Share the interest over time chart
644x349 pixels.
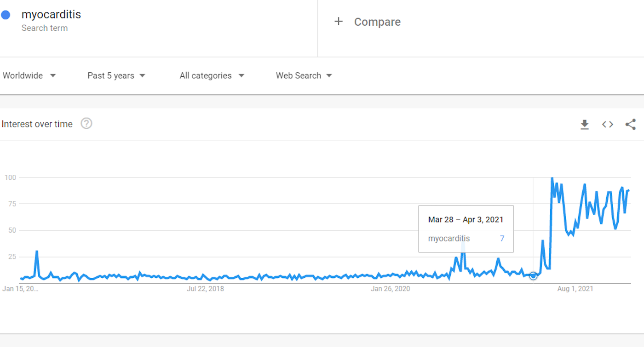click(x=631, y=124)
